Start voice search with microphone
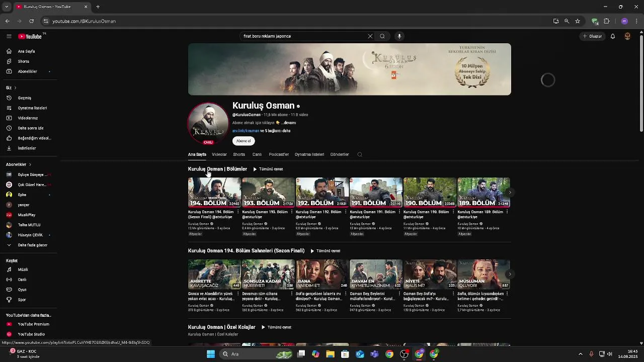The width and height of the screenshot is (644, 362). coord(399,36)
